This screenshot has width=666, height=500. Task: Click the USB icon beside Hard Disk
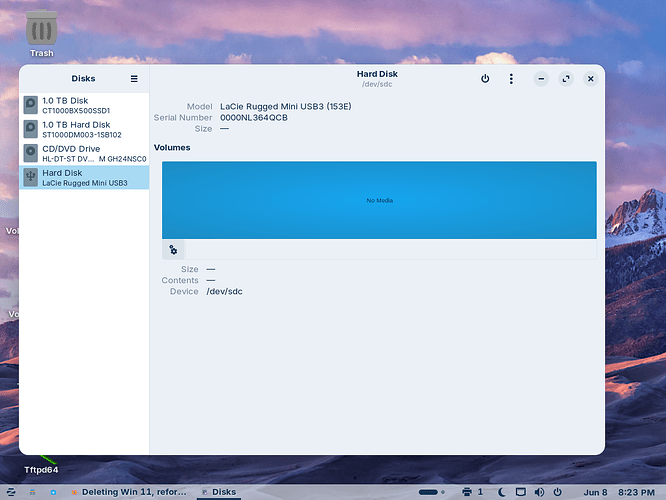(x=31, y=177)
